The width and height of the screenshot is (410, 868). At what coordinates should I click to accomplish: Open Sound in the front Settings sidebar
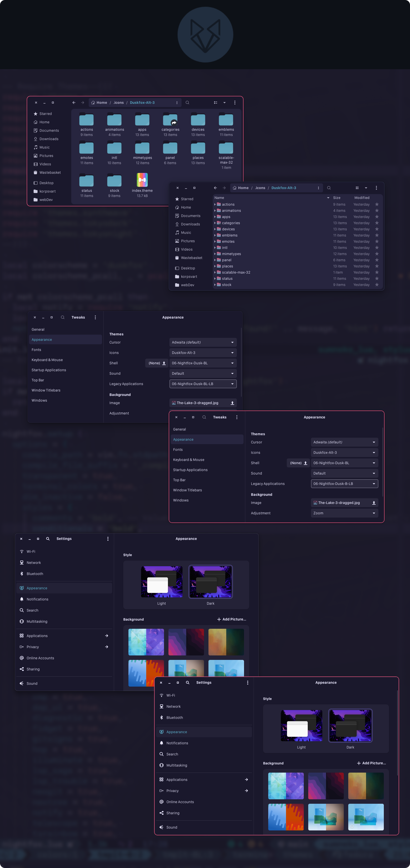pos(204,827)
